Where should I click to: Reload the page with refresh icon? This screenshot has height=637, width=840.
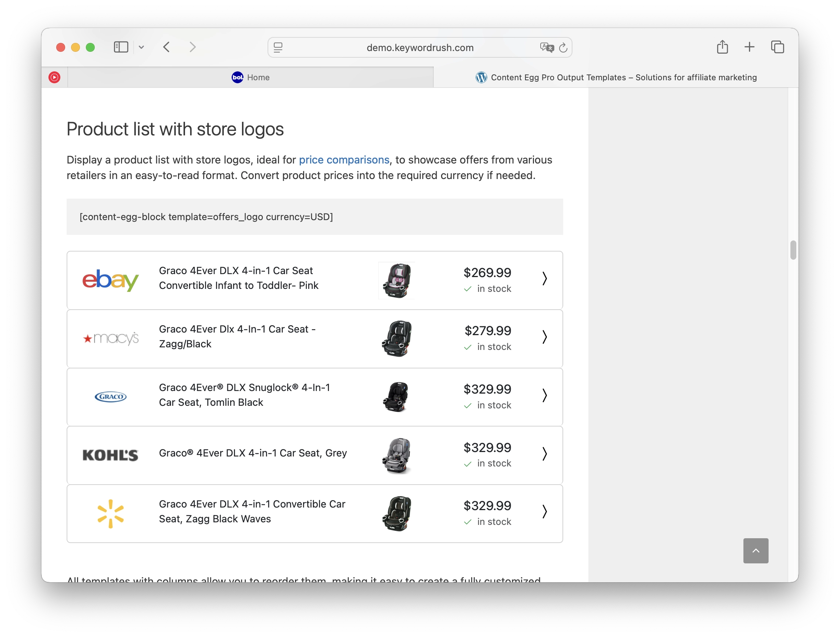(x=563, y=47)
